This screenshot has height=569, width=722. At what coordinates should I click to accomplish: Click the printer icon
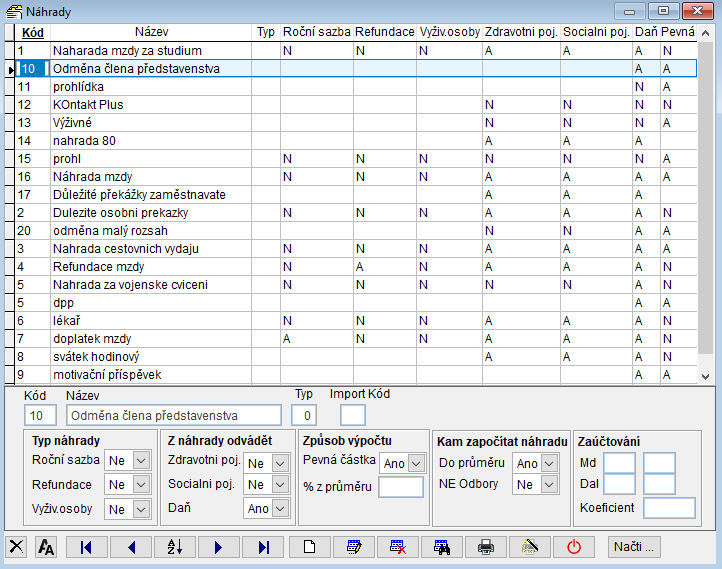click(x=486, y=547)
